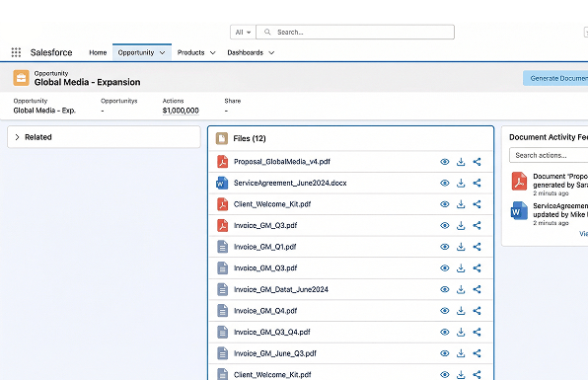Viewport: 588px width, 380px height.
Task: Click the PDF icon in Document Activity Feed
Action: [x=519, y=181]
